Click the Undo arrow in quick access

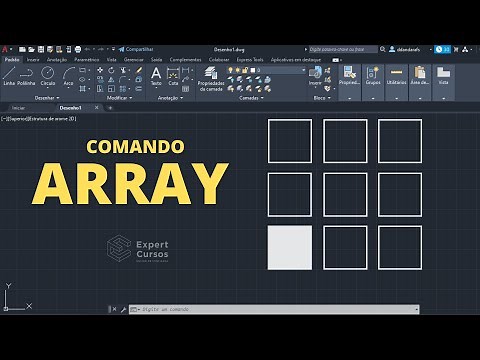[87, 49]
